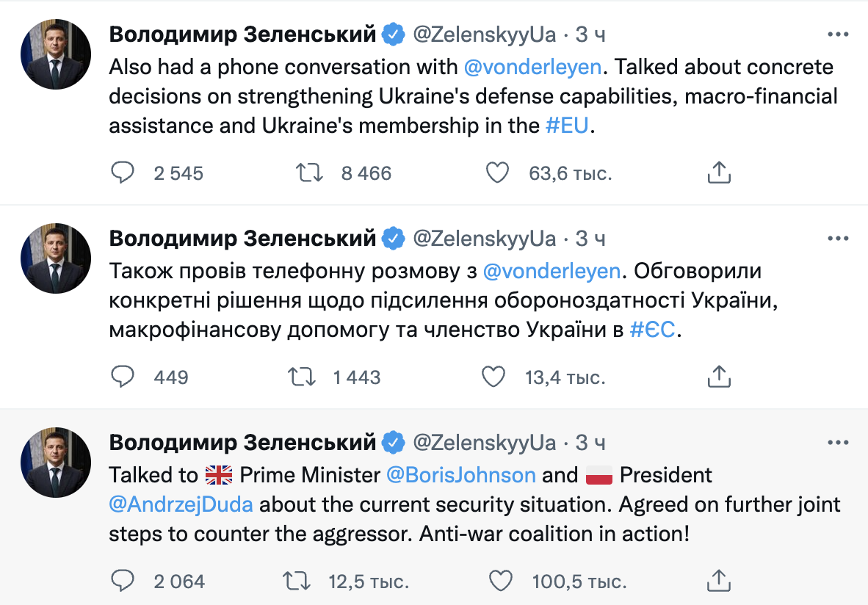The image size is (868, 605).
Task: Like the tweet with 63,6 тыс. likes
Action: 497,173
